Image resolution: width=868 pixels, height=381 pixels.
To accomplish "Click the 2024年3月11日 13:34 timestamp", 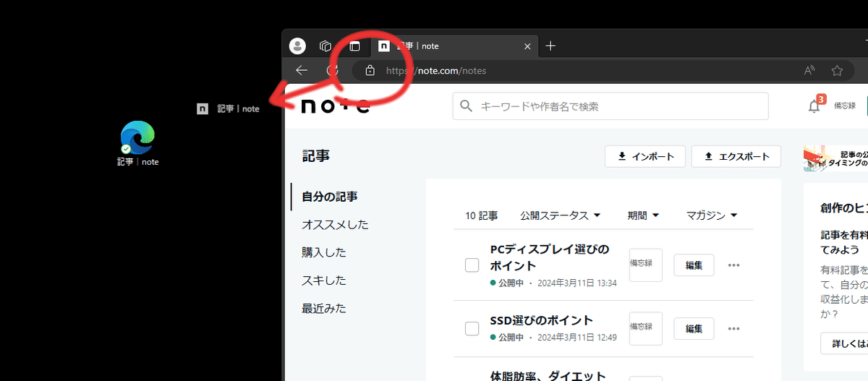I will tap(576, 283).
